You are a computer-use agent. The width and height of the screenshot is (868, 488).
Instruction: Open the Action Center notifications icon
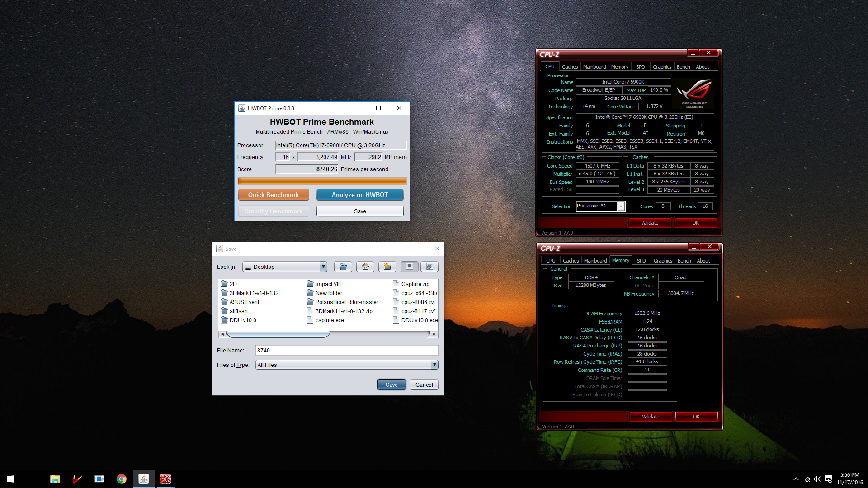pyautogui.click(x=829, y=479)
